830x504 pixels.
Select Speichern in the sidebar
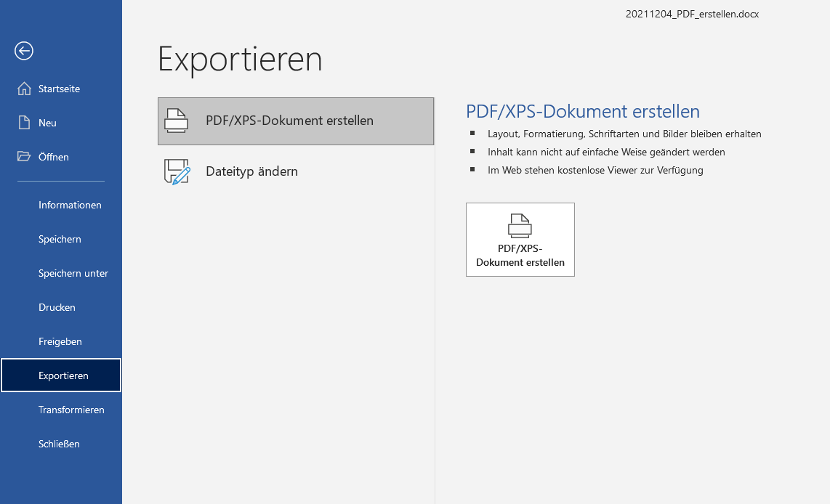pyautogui.click(x=61, y=239)
